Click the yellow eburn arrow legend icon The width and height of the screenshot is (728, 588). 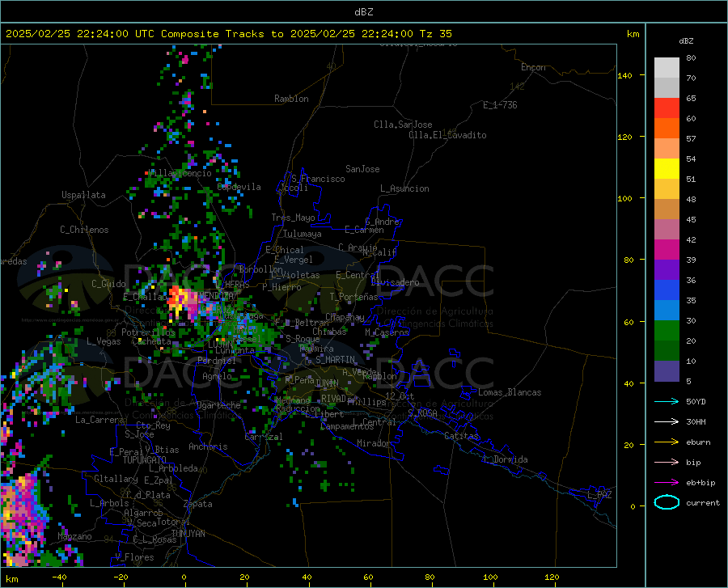[667, 442]
